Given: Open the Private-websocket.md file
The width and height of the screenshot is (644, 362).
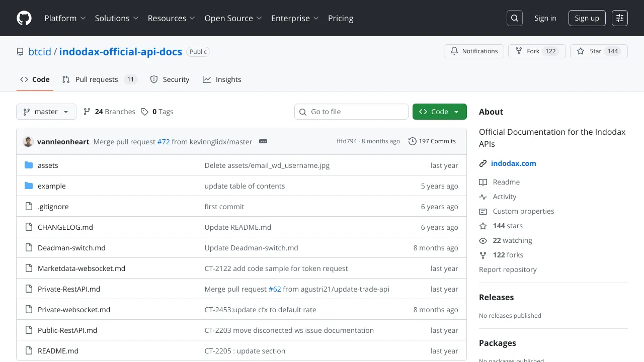Looking at the screenshot, I should tap(74, 310).
